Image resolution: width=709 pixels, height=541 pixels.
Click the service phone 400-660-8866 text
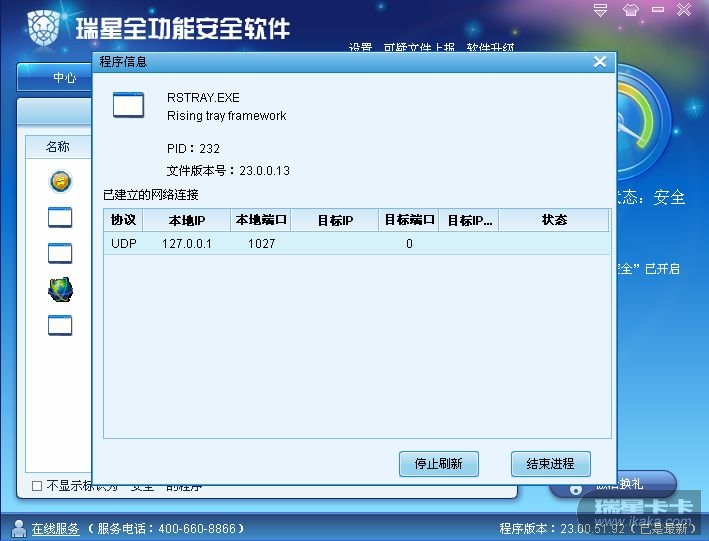pyautogui.click(x=166, y=528)
